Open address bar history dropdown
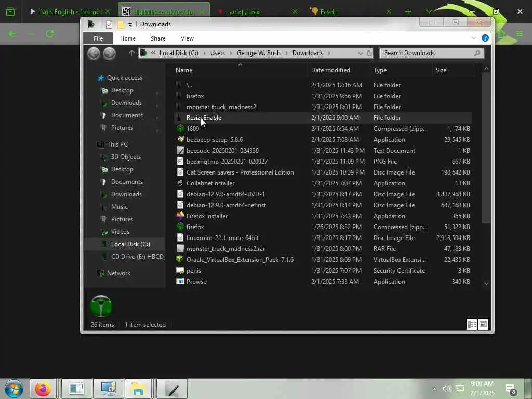The height and width of the screenshot is (399, 532). point(360,54)
